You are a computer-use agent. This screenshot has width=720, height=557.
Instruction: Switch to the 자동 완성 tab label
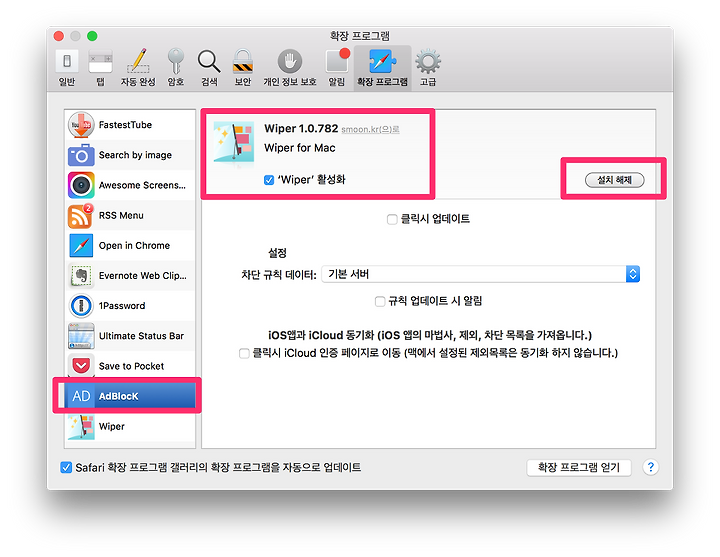click(x=138, y=82)
